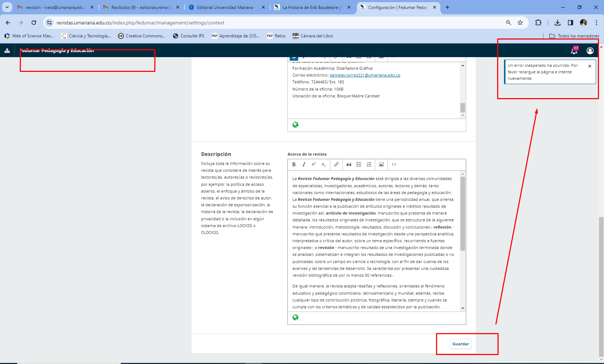Insert a link in the description editor

pos(336,165)
